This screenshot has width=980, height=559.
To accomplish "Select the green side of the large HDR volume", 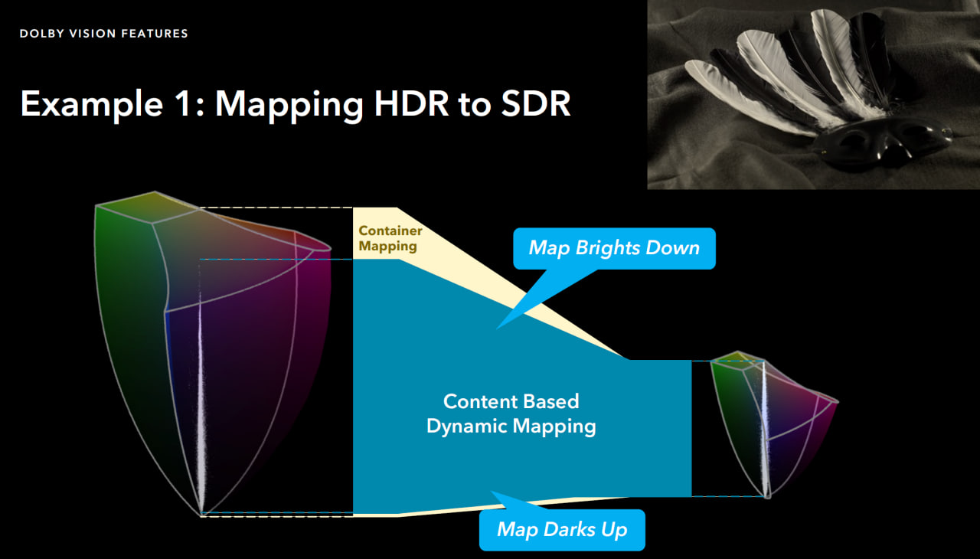I will pyautogui.click(x=126, y=306).
